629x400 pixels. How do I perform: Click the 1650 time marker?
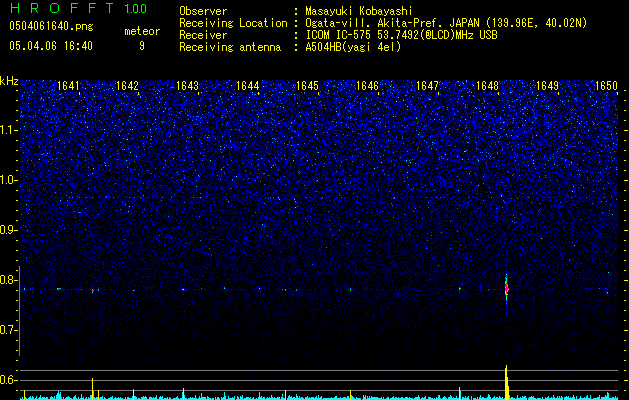[x=607, y=85]
